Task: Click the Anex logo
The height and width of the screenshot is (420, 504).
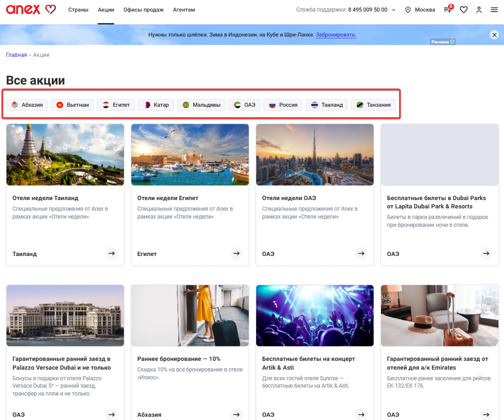Action: coord(31,10)
